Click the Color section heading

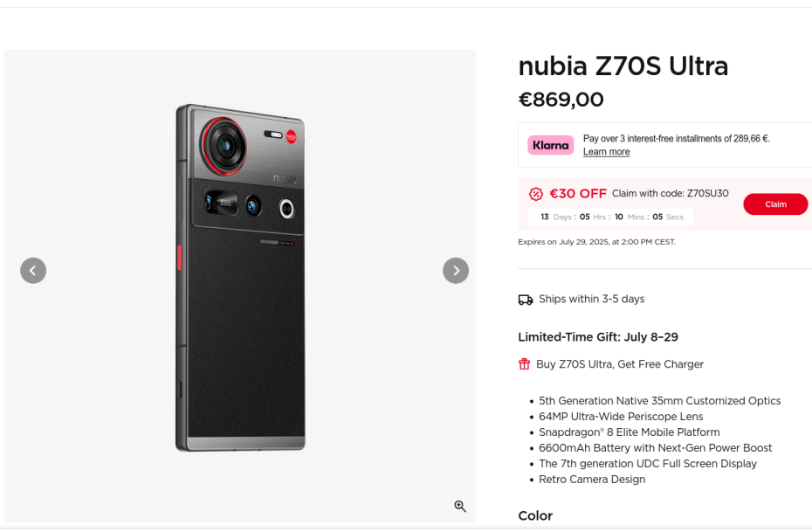pyautogui.click(x=535, y=515)
